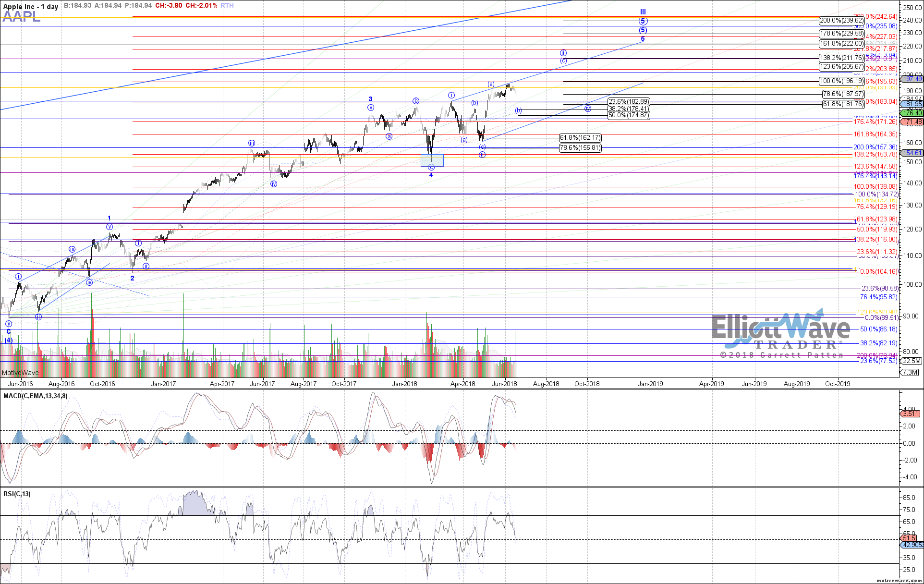The width and height of the screenshot is (924, 584).
Task: Click the "Jan-2019" date axis label
Action: pos(650,384)
